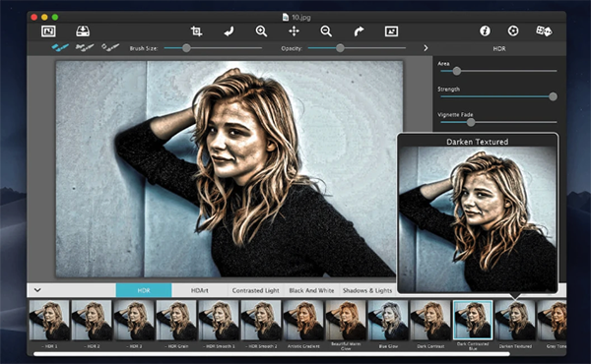Click the horizontal scrollbar under presets
This screenshot has height=364, width=591.
pos(272,354)
